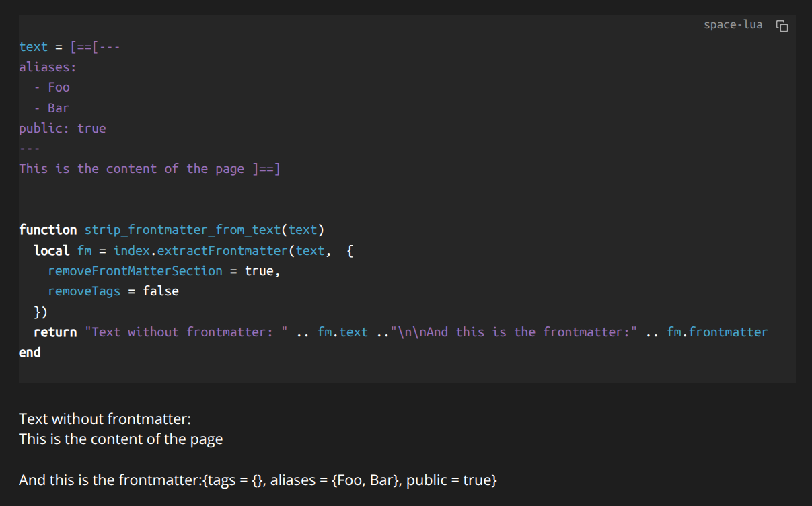Click the strip_frontmatter_from_text function name

[182, 230]
